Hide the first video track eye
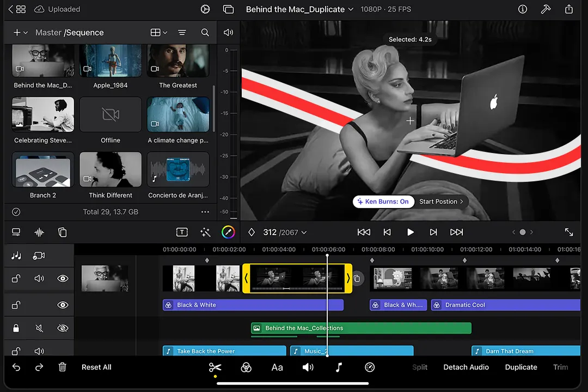Viewport: 588px width, 392px height. [x=63, y=278]
